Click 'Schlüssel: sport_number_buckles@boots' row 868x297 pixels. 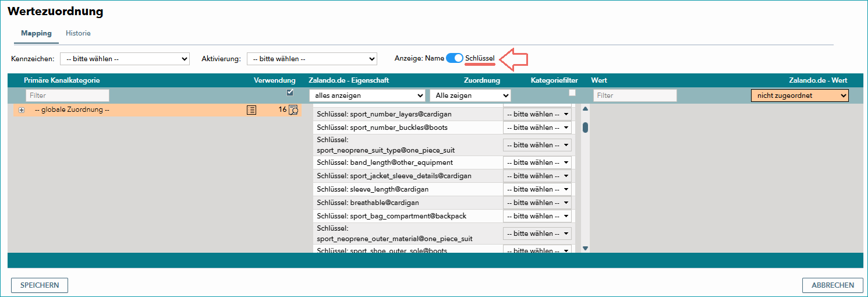[382, 128]
